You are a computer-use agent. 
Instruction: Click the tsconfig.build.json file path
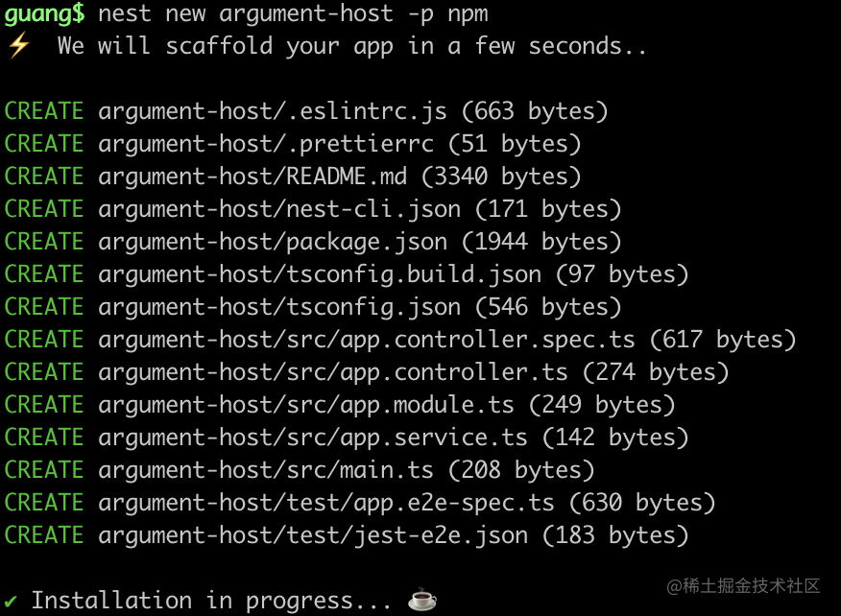coord(320,274)
